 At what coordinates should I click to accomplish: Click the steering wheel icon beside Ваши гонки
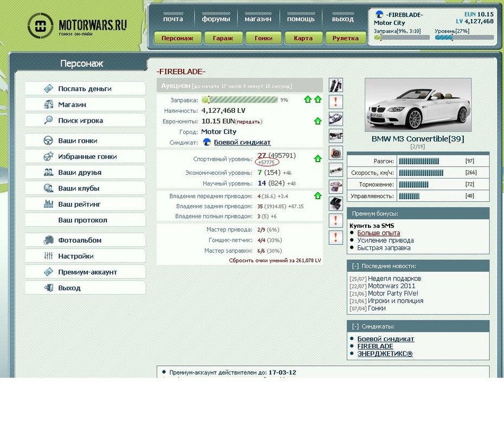48,141
